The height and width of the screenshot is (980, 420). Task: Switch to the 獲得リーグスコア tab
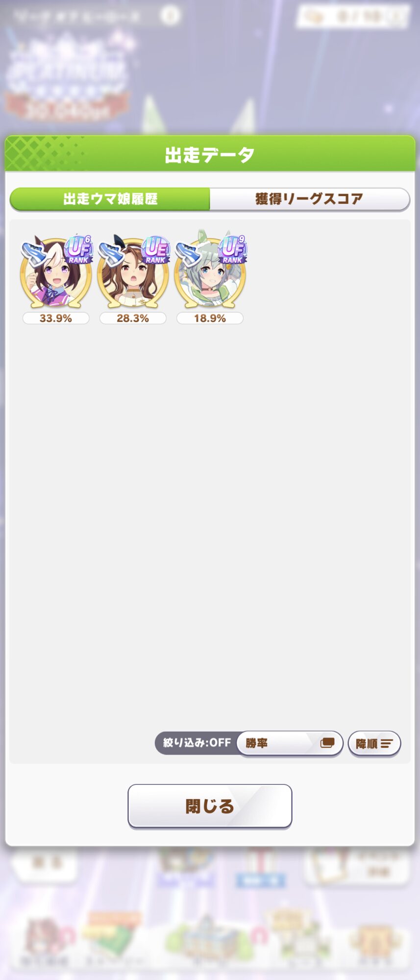point(310,199)
